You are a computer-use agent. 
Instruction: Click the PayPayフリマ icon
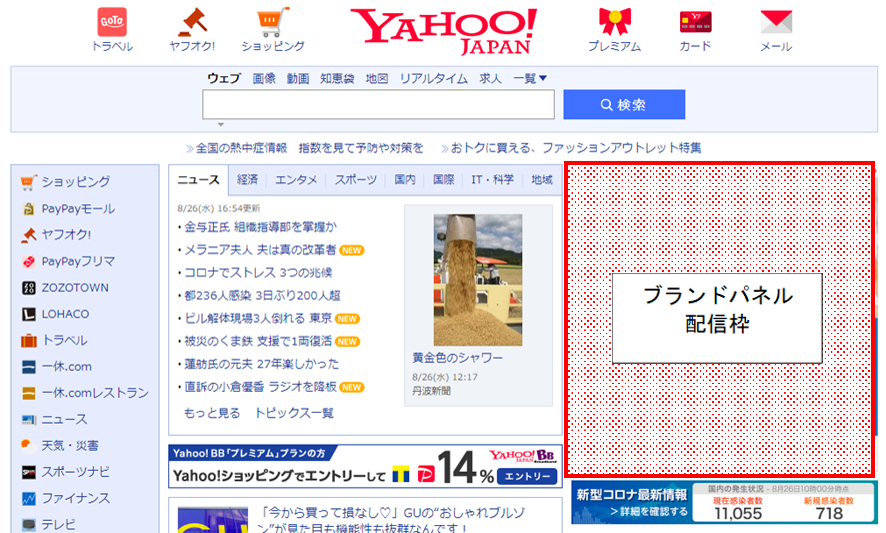(29, 261)
